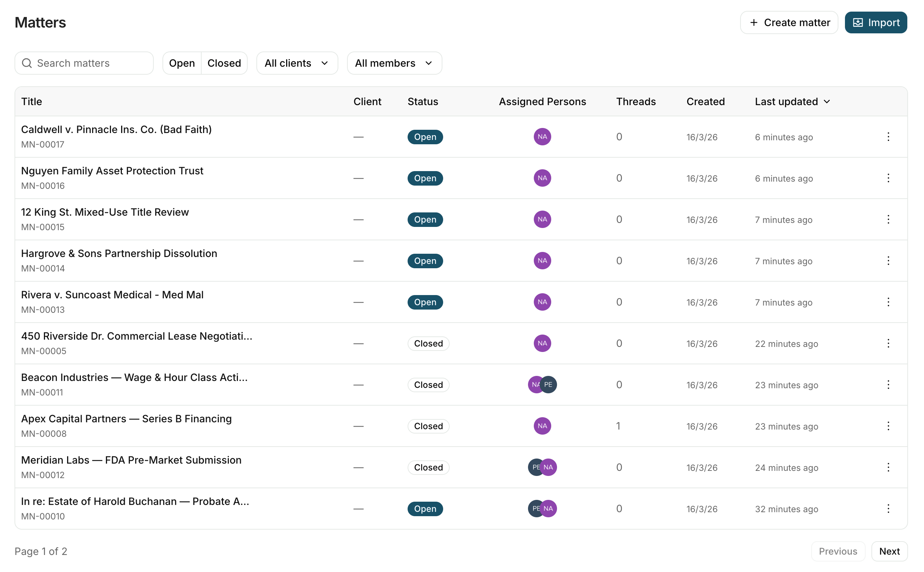Click the Created column header
The width and height of the screenshot is (924, 572).
tap(705, 101)
